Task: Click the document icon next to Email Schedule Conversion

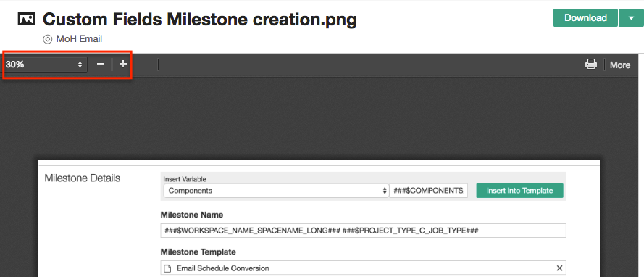Action: tap(167, 268)
